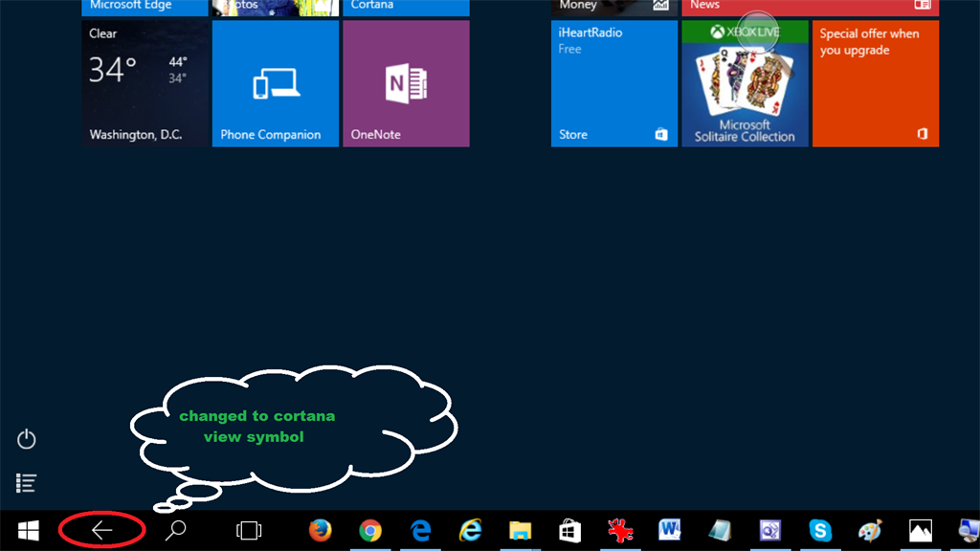Screen dimensions: 980x551
Task: Launch Google Chrome from the taskbar
Action: pos(370,530)
